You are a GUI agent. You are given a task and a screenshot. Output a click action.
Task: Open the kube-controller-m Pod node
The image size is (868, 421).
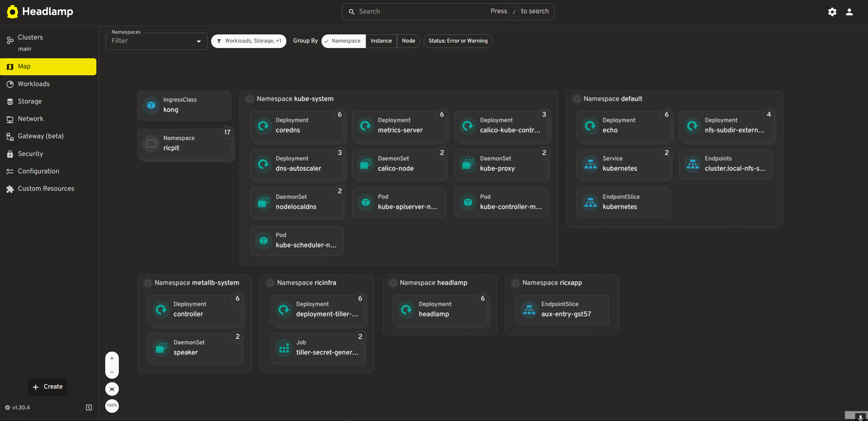501,203
